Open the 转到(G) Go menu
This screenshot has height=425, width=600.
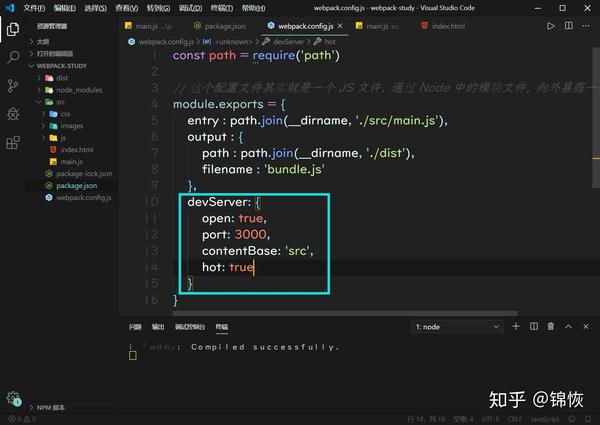point(158,8)
